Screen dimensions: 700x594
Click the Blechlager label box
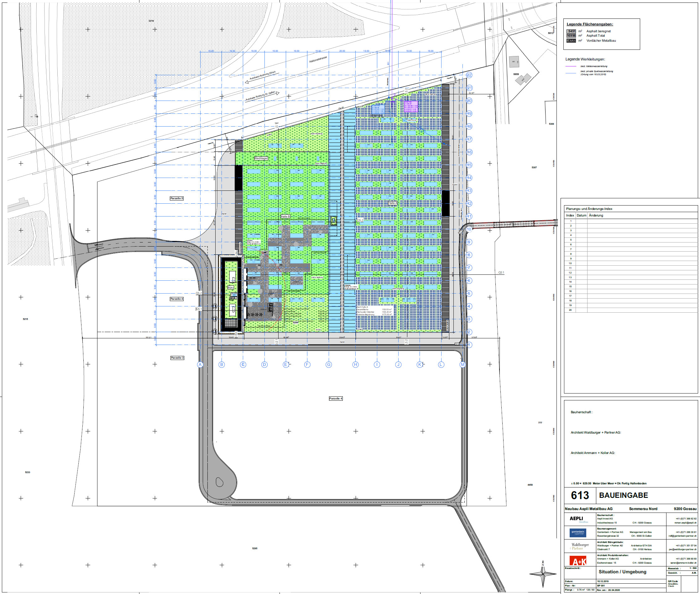point(261,158)
